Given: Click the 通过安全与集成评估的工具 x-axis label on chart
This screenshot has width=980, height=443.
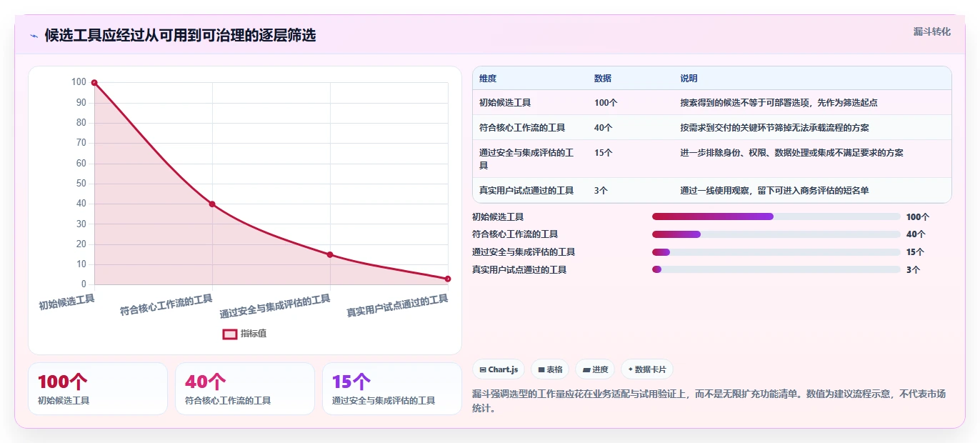Looking at the screenshot, I should coord(275,306).
